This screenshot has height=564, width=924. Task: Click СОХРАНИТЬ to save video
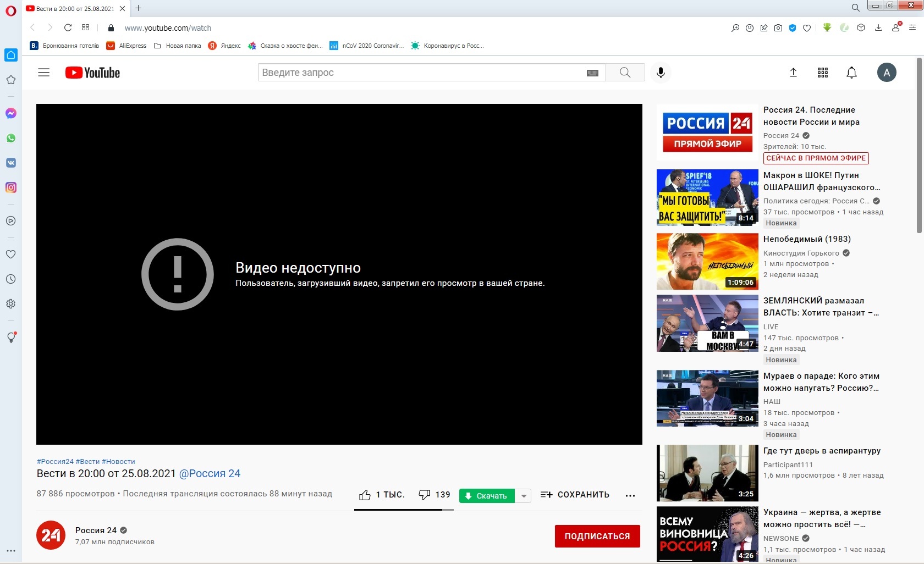coord(575,495)
